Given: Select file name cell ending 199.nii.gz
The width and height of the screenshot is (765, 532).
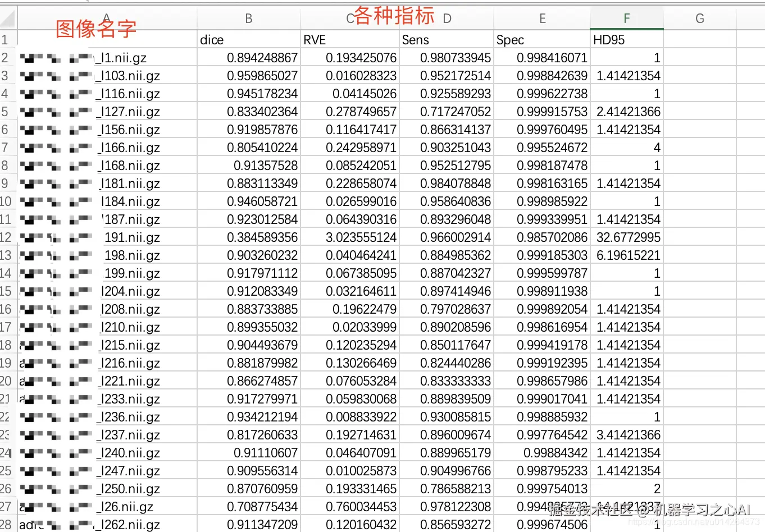Looking at the screenshot, I should pos(107,273).
